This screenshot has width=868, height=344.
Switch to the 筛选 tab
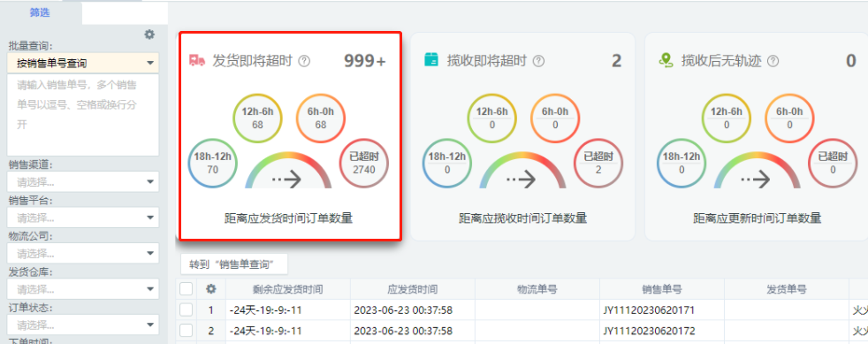[x=40, y=12]
